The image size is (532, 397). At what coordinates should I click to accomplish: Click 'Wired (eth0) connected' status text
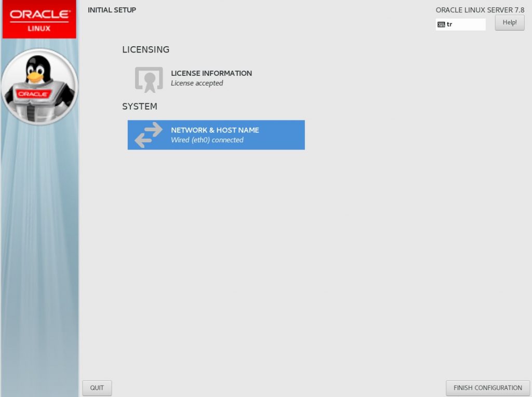pos(207,140)
